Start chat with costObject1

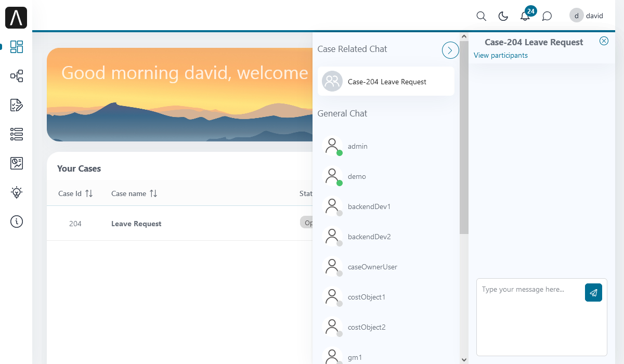[x=386, y=297]
